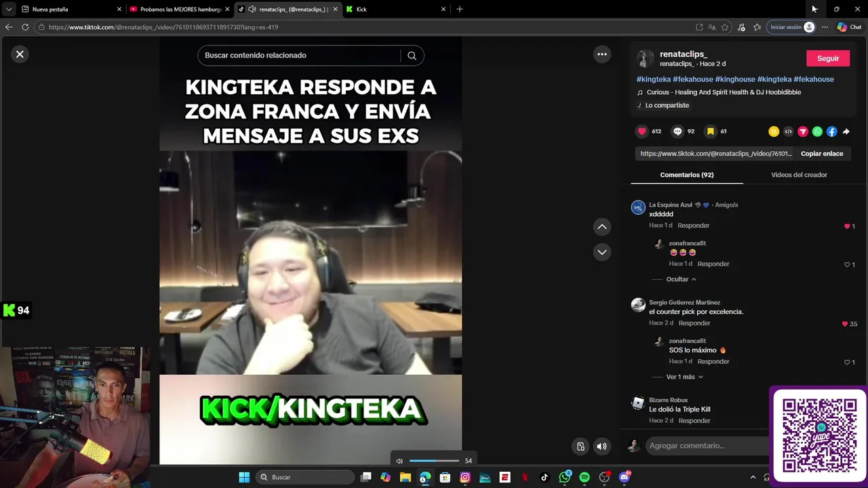
Task: Go to previous video with up chevron
Action: point(601,227)
